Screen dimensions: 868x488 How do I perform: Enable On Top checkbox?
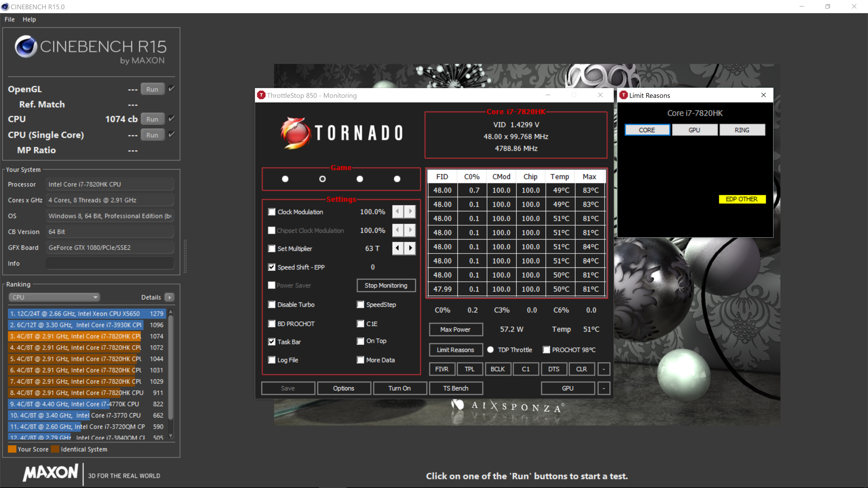pyautogui.click(x=361, y=341)
